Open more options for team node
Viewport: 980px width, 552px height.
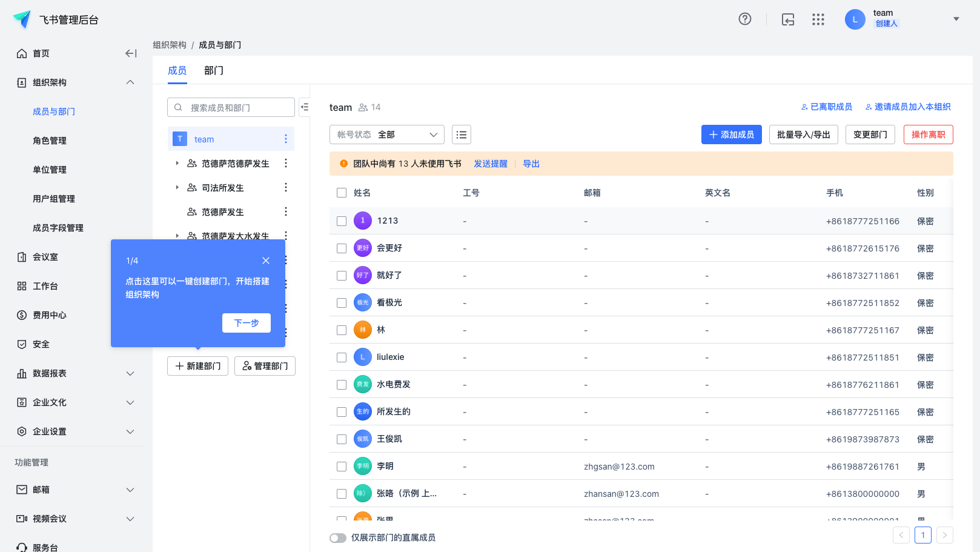click(286, 139)
